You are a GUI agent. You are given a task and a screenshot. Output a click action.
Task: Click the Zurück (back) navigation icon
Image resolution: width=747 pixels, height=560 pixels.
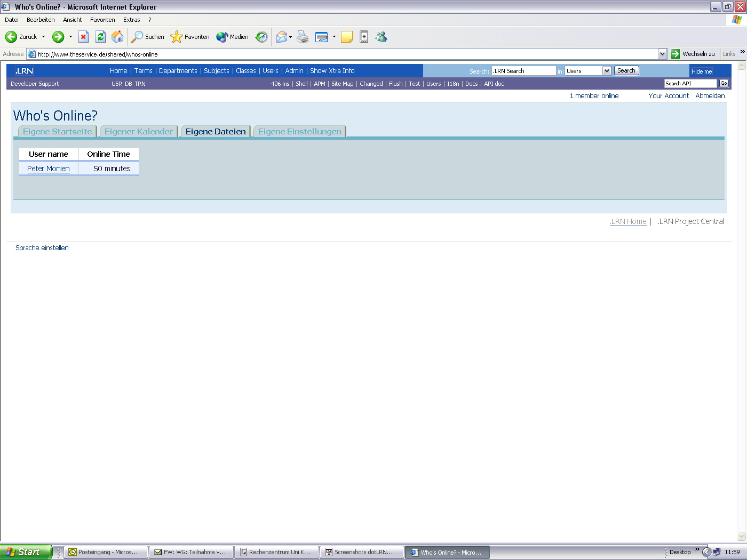[x=11, y=37]
